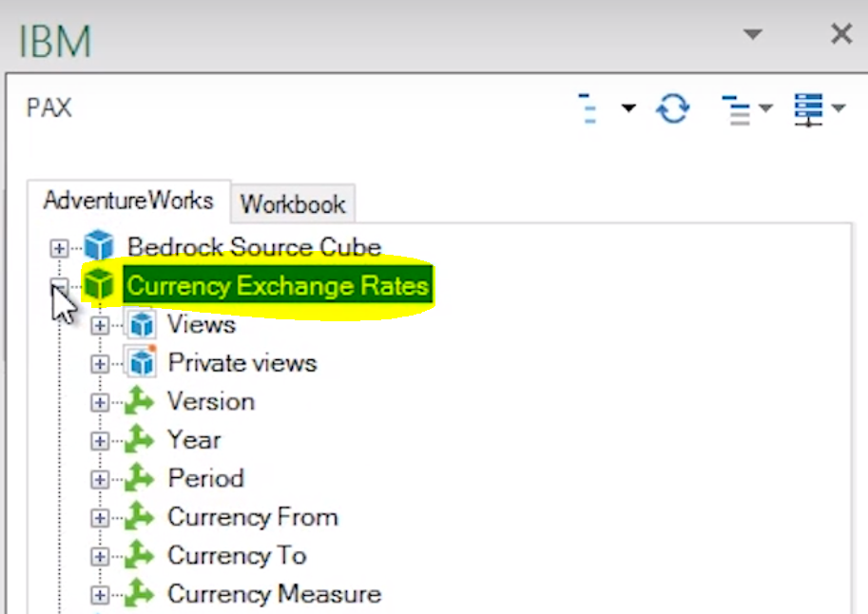Click the Private views cube icon
The height and width of the screenshot is (614, 868).
point(142,362)
